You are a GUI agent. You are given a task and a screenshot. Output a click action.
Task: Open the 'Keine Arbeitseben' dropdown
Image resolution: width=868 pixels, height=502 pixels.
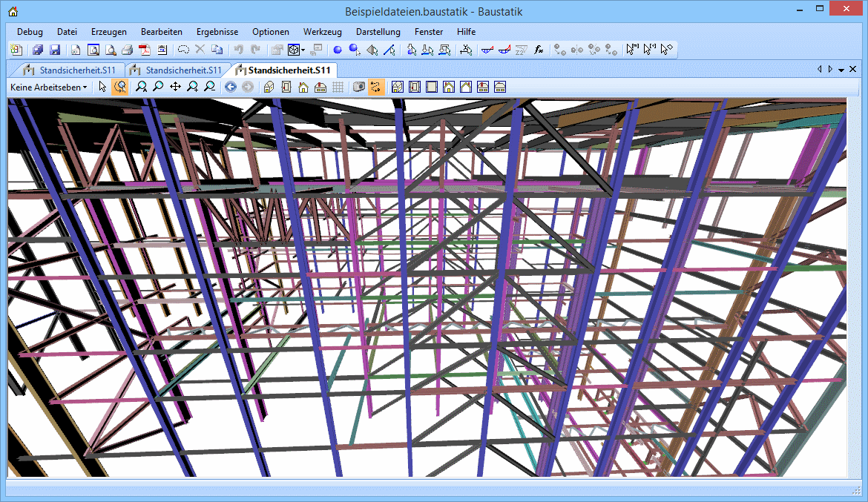click(48, 87)
